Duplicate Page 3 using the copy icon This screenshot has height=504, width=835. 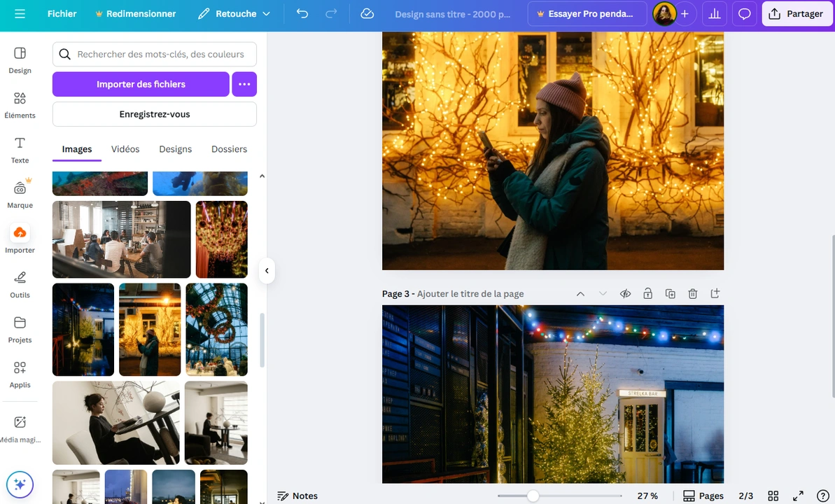coord(670,293)
